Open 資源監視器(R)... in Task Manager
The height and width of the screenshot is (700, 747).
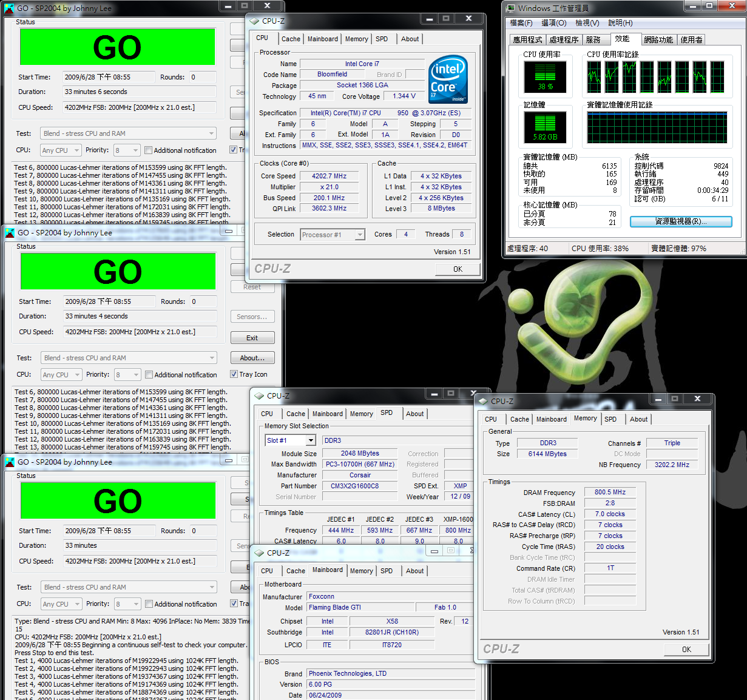click(x=681, y=221)
